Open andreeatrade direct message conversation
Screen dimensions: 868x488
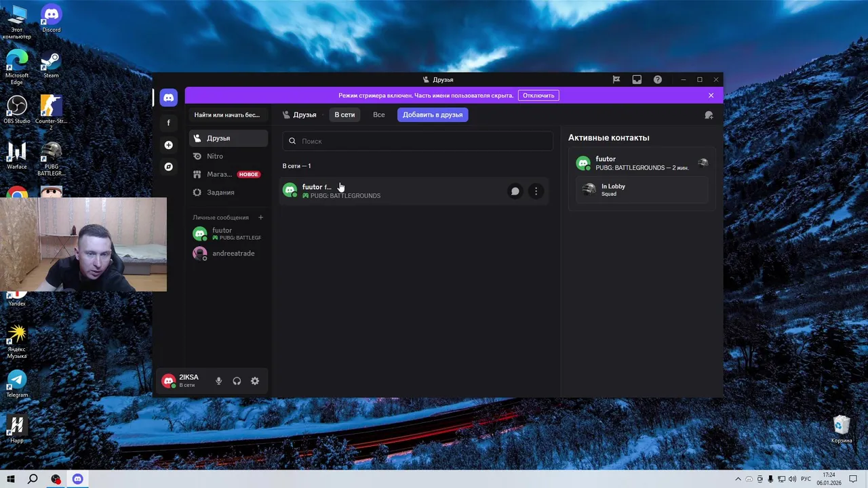pos(229,253)
